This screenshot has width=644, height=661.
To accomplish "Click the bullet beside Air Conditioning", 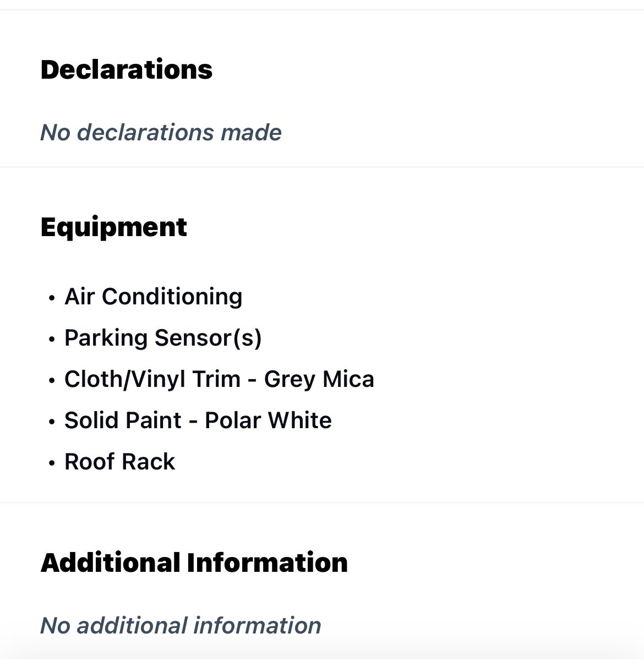I will [52, 299].
